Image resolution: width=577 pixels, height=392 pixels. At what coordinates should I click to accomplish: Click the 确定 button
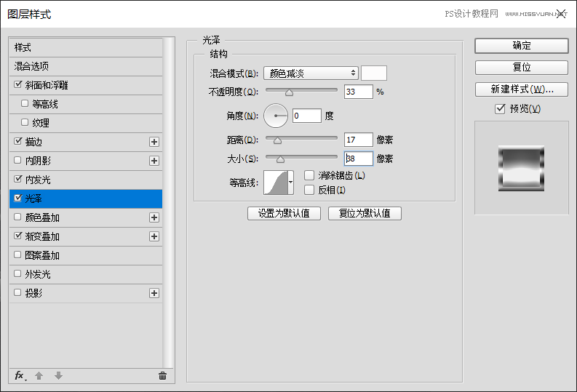[x=521, y=45]
